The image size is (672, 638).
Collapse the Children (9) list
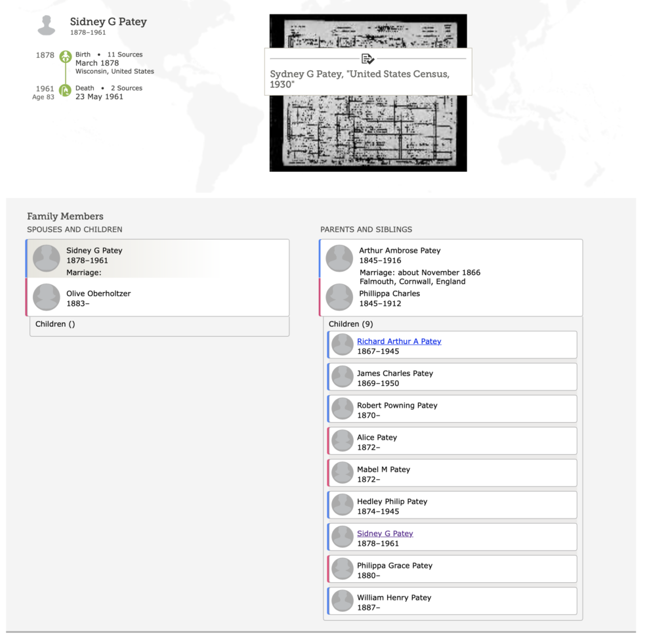(x=350, y=324)
